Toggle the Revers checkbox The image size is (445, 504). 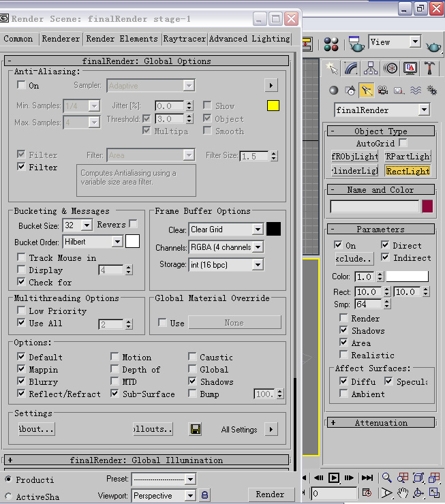click(133, 223)
